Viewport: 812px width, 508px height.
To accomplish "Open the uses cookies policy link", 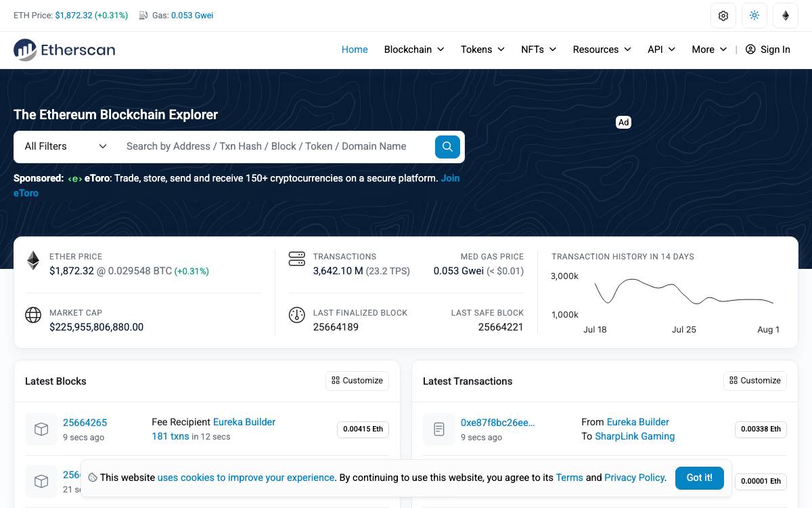I will click(246, 478).
